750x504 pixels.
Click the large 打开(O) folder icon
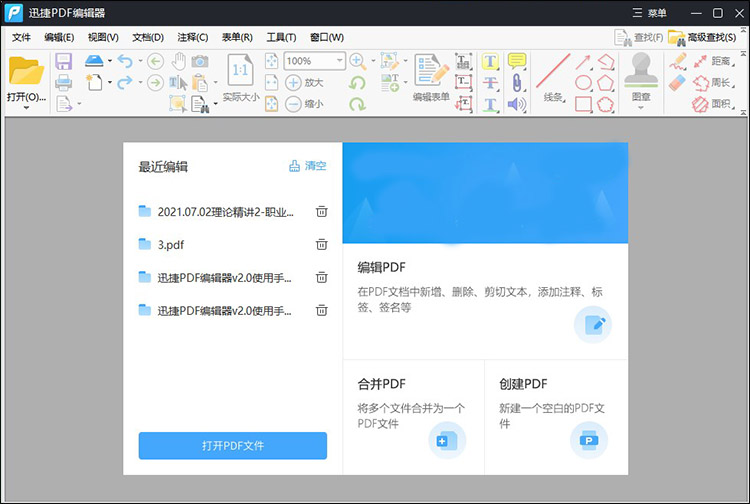[x=26, y=70]
